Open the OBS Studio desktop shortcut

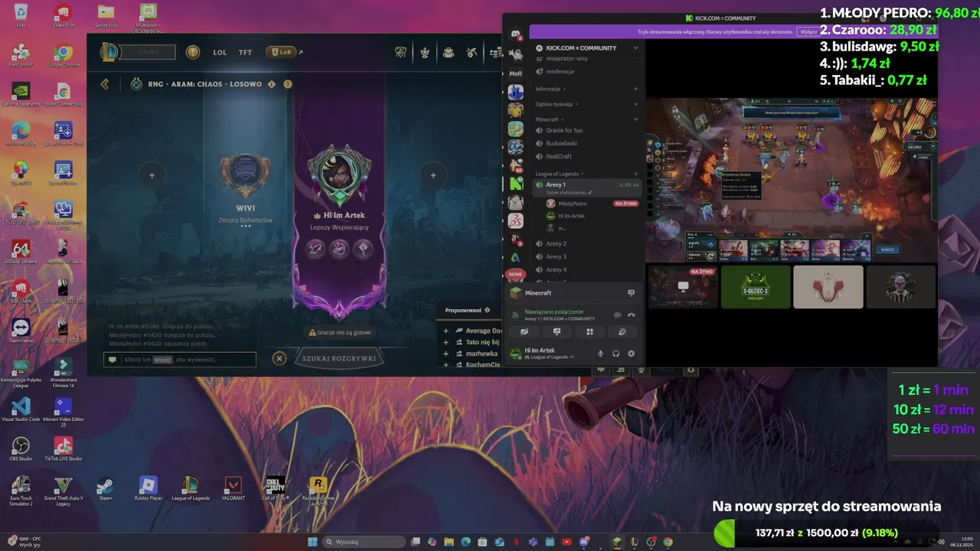pos(21,448)
